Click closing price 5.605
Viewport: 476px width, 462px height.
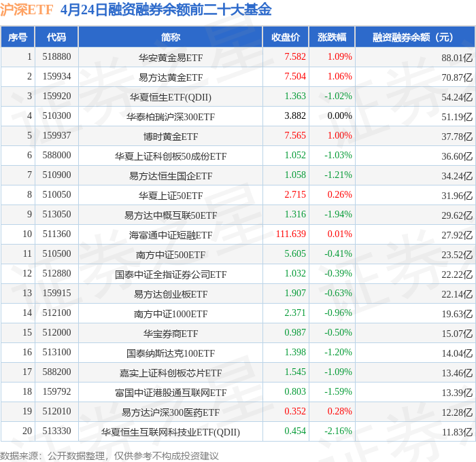[x=295, y=254]
